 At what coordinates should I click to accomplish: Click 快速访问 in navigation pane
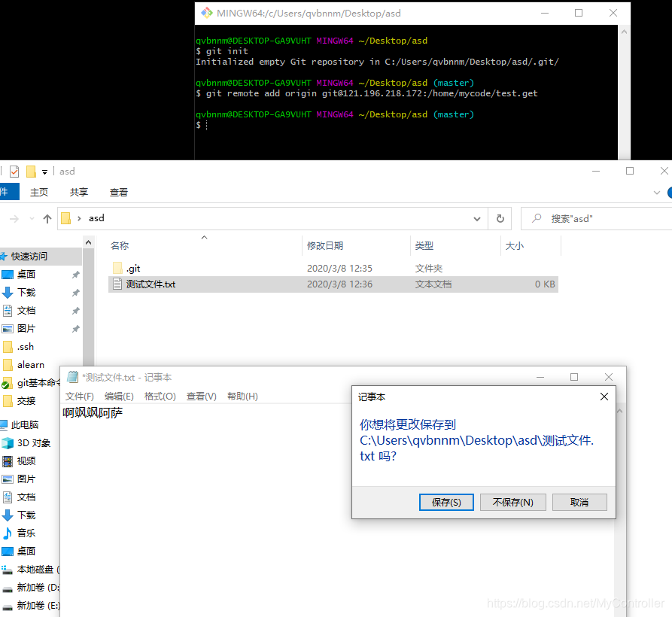29,257
